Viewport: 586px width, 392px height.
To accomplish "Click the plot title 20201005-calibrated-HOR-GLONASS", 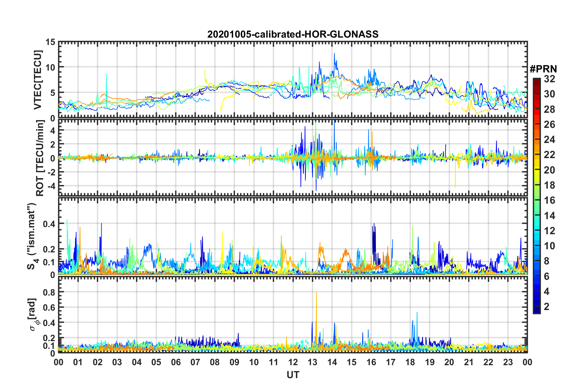I will (293, 34).
